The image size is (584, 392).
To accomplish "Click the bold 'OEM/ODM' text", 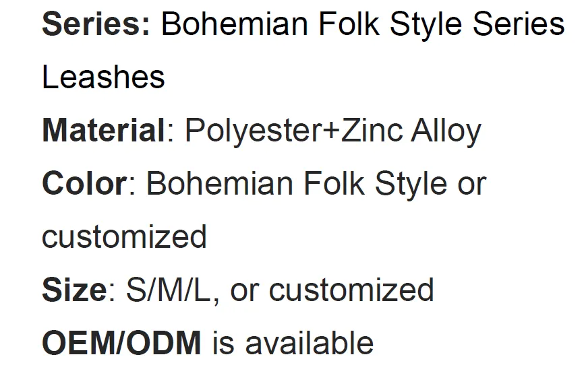I will pyautogui.click(x=121, y=343).
